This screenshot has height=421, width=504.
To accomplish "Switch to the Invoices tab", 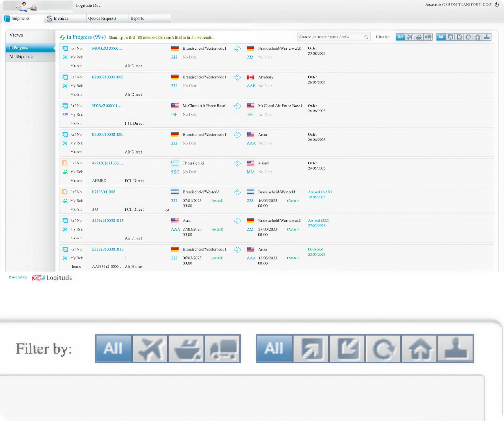I will [x=61, y=18].
